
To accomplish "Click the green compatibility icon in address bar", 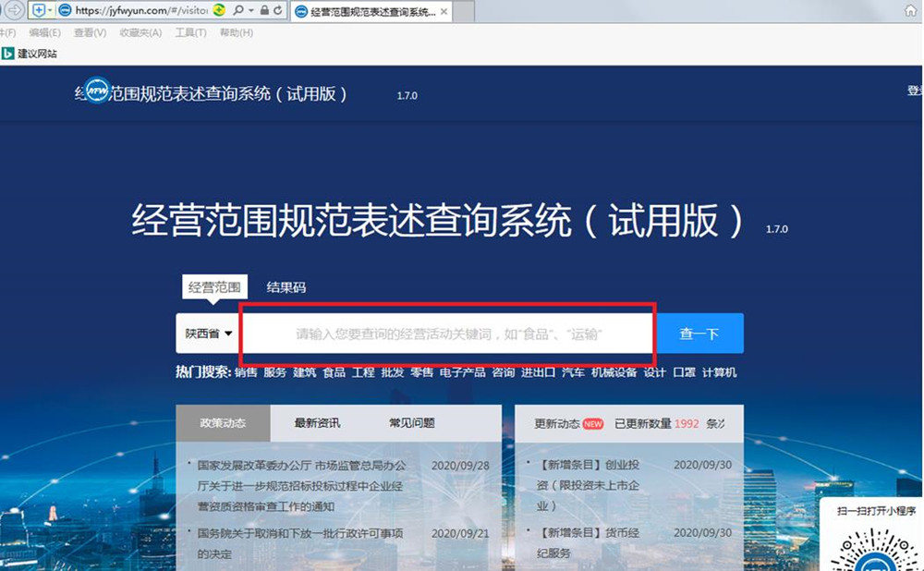I will click(x=219, y=10).
